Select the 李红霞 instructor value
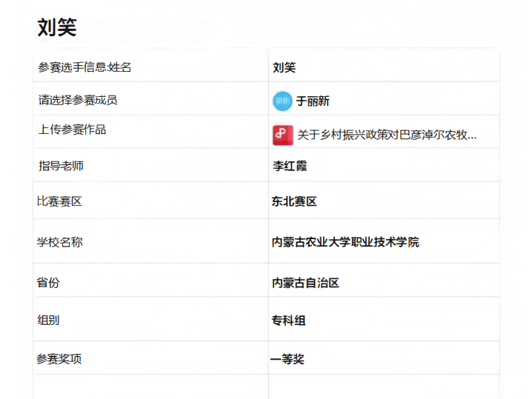The image size is (532, 399). tap(289, 166)
